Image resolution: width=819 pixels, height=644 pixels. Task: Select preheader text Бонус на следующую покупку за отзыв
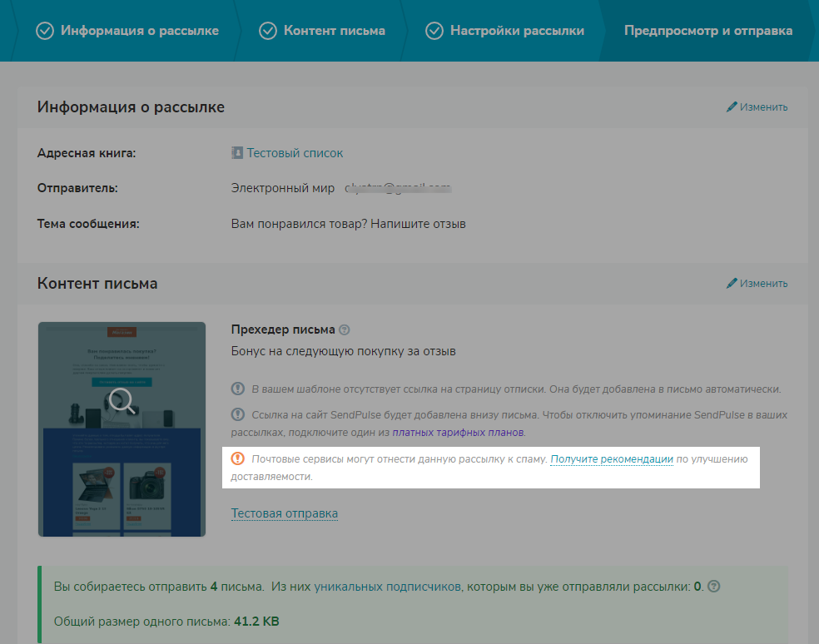[343, 351]
